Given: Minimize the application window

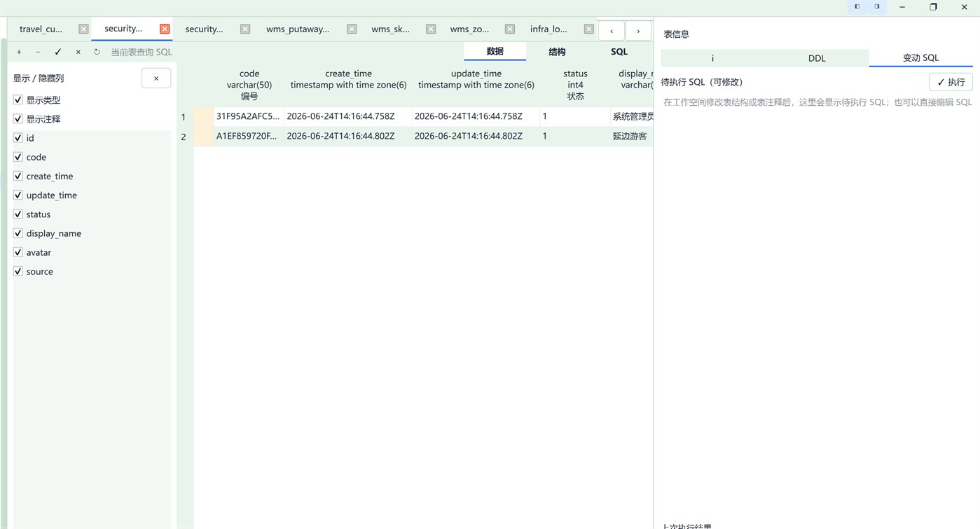Looking at the screenshot, I should pos(902,6).
